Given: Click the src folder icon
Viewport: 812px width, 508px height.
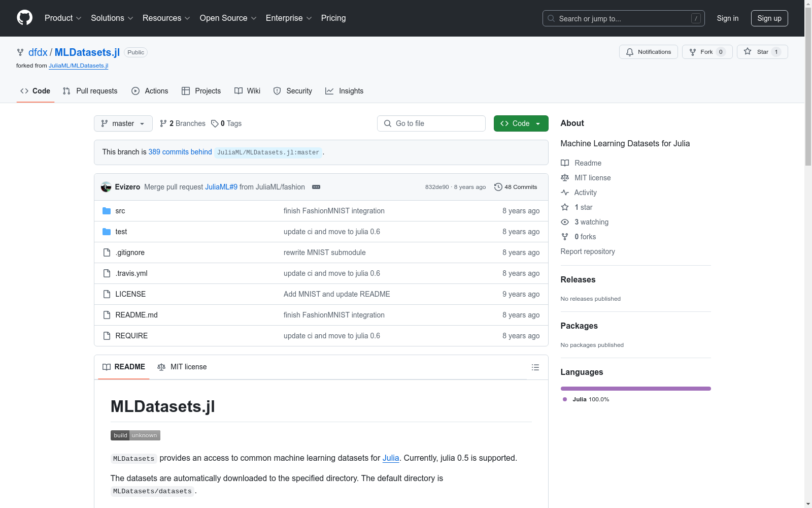Looking at the screenshot, I should point(107,211).
